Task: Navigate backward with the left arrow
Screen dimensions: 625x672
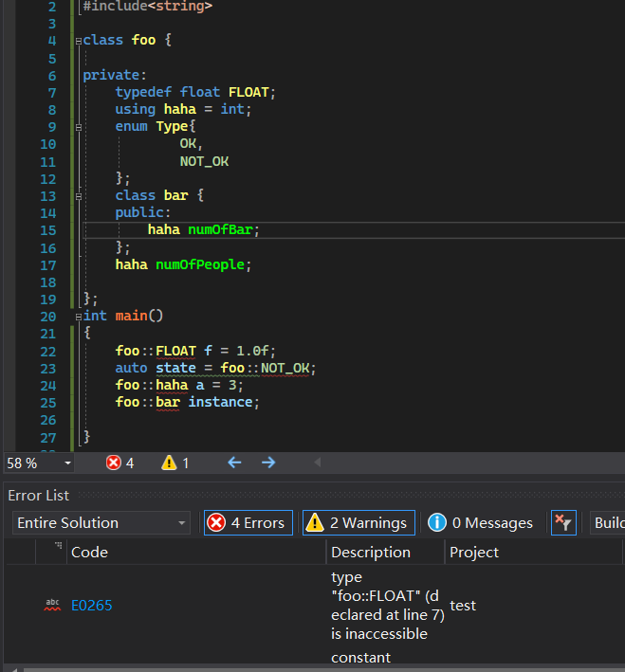Action: [234, 463]
